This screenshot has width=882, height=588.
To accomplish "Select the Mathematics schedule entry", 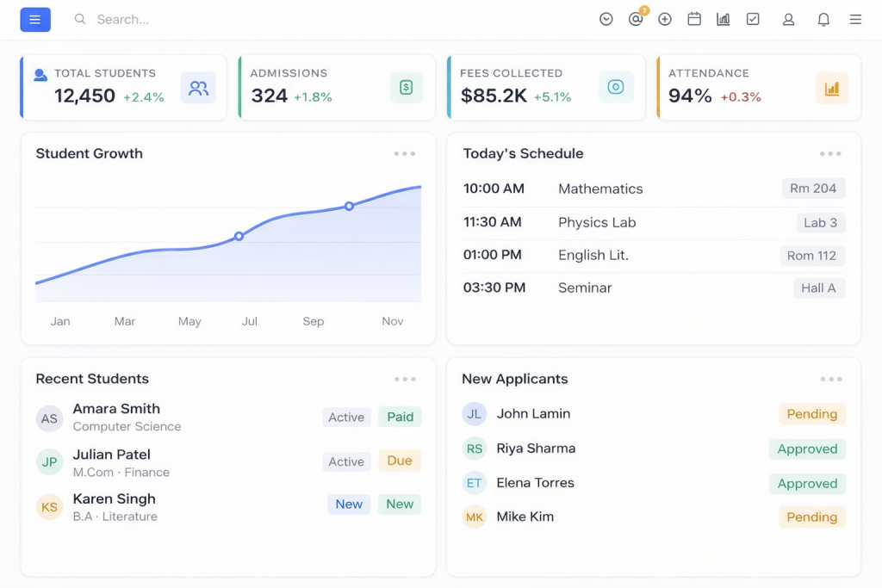I will pyautogui.click(x=654, y=189).
